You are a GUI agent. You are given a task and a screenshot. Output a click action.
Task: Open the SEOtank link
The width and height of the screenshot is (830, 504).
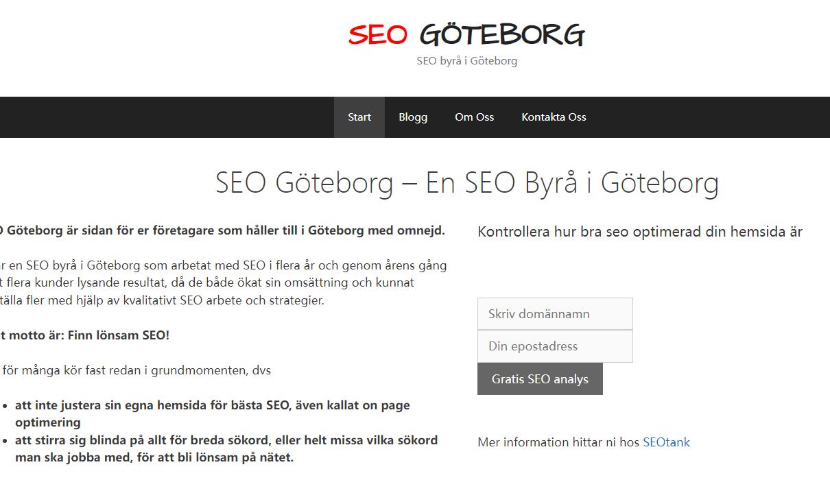coord(666,442)
